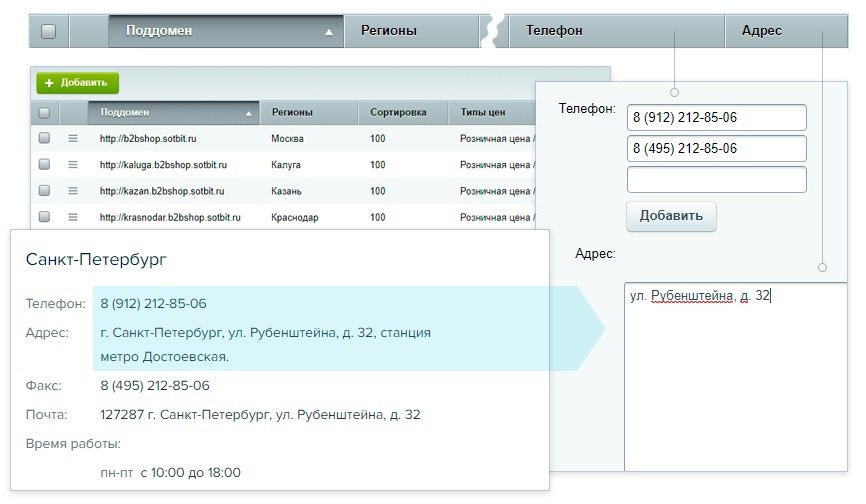Click the Санкт-Петербург heading in contact card

[x=96, y=259]
